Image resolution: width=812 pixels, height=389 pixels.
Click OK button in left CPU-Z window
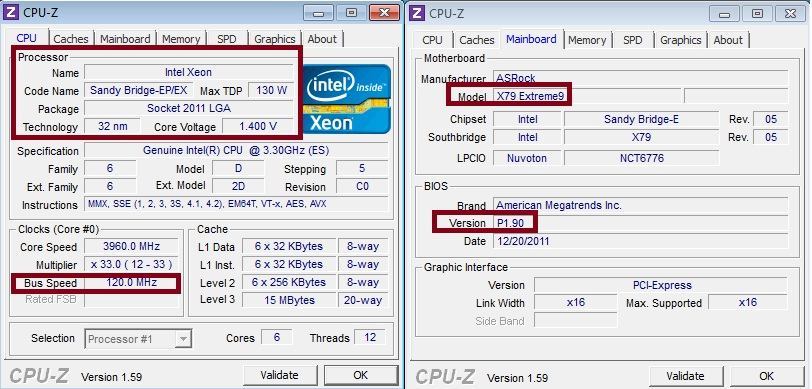(360, 375)
